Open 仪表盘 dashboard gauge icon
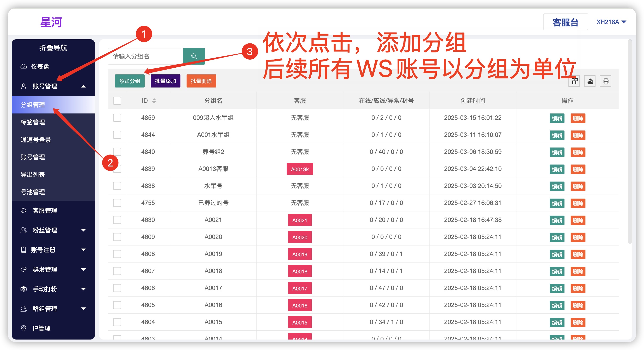The image size is (644, 350). [x=24, y=66]
